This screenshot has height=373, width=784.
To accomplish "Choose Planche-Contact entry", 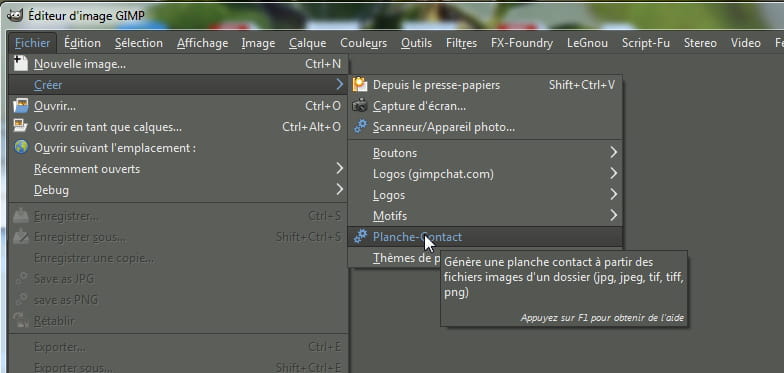I will tap(485, 237).
